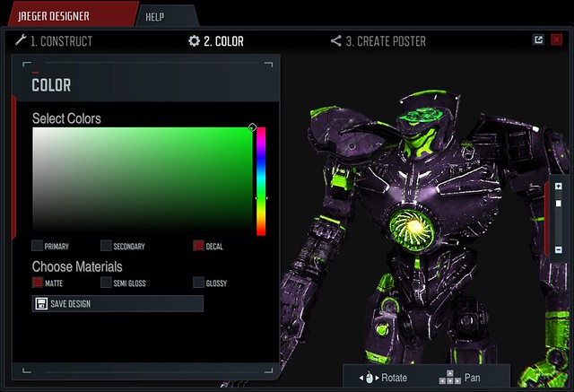Image resolution: width=574 pixels, height=392 pixels.
Task: Toggle the Decal color checkbox
Action: (198, 246)
